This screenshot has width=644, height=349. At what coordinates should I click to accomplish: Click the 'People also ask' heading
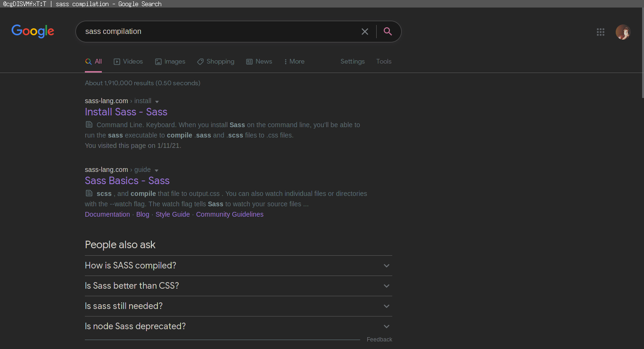point(120,244)
